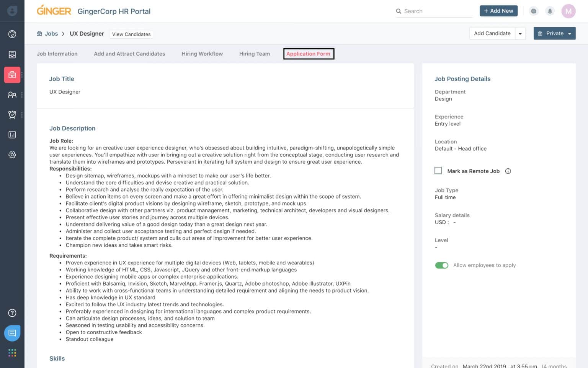Click the help question mark icon
The image size is (588, 368).
[12, 313]
